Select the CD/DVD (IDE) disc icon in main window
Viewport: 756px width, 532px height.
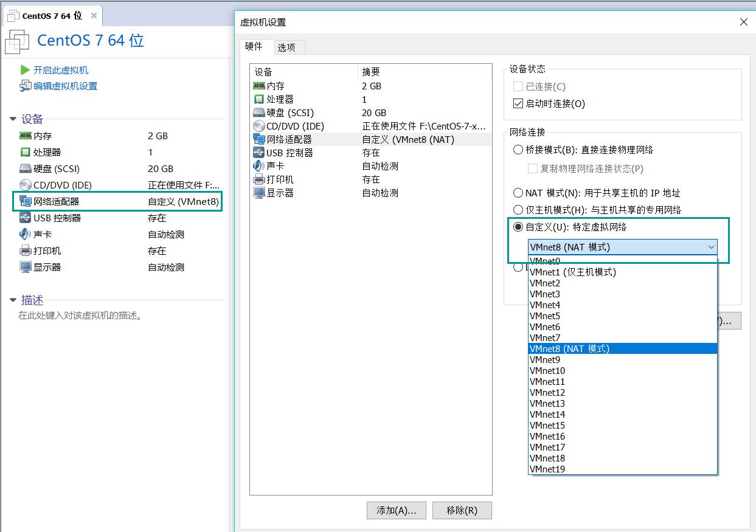25,185
